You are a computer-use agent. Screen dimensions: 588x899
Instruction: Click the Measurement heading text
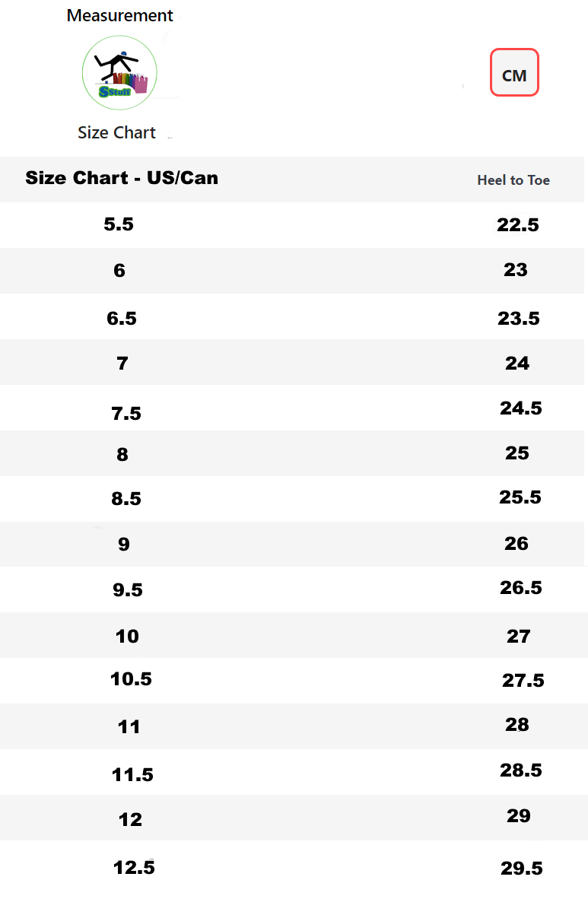tap(120, 15)
